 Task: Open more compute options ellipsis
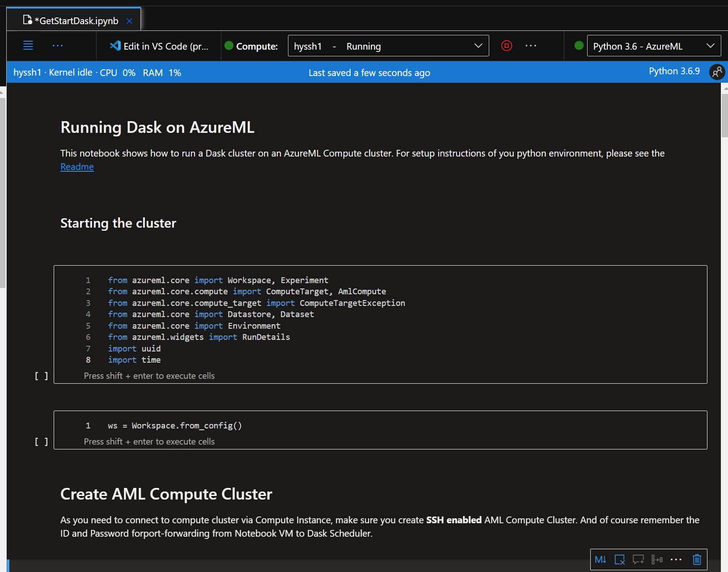[x=531, y=46]
